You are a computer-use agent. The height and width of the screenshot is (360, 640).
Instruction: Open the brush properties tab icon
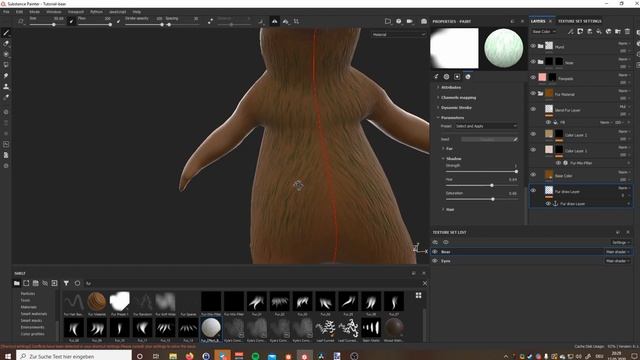[436, 76]
